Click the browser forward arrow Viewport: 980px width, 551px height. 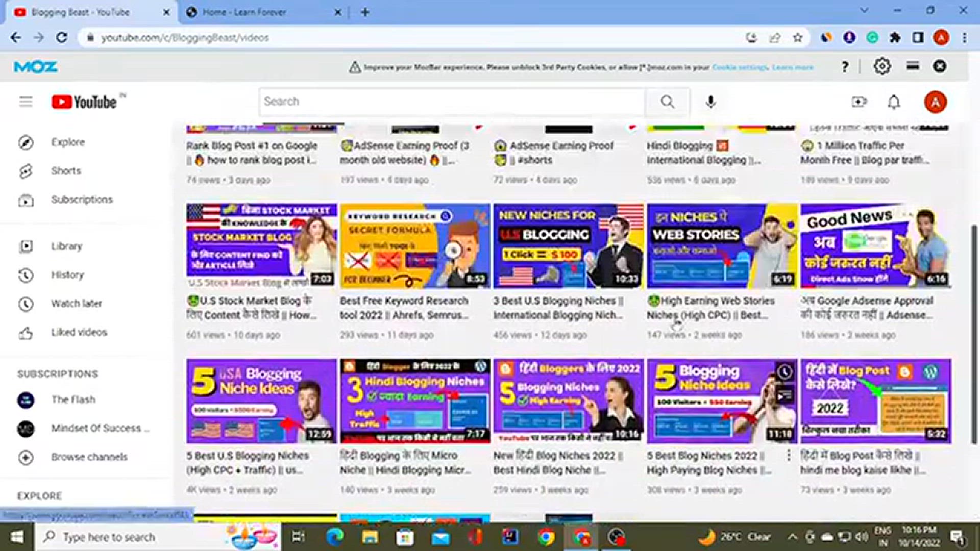39,38
